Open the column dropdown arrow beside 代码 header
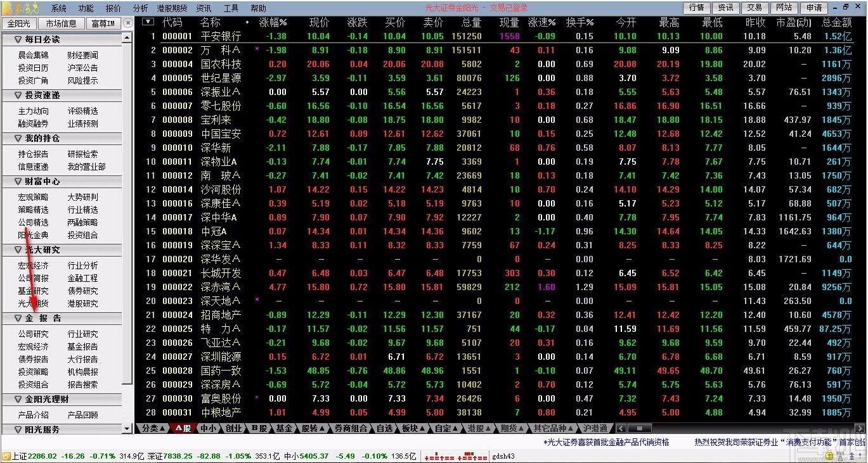 (148, 22)
